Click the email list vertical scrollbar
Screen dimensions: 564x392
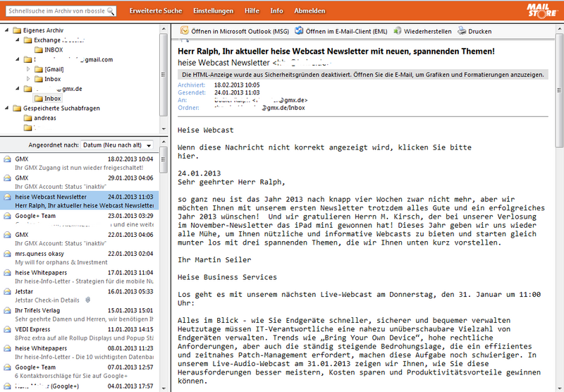tap(164, 268)
